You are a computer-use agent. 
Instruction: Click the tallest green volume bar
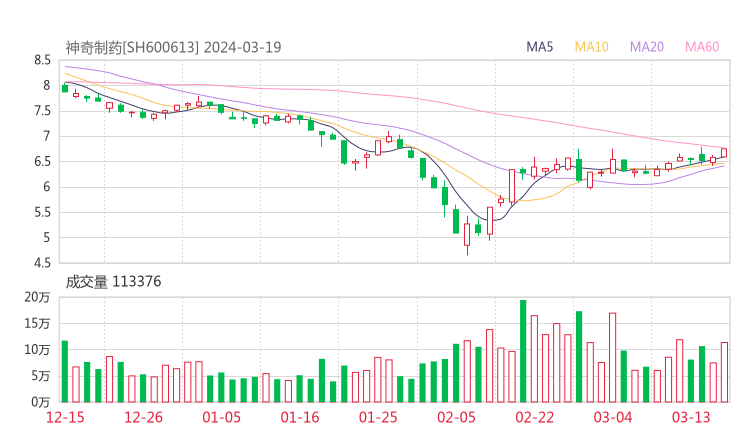(523, 350)
